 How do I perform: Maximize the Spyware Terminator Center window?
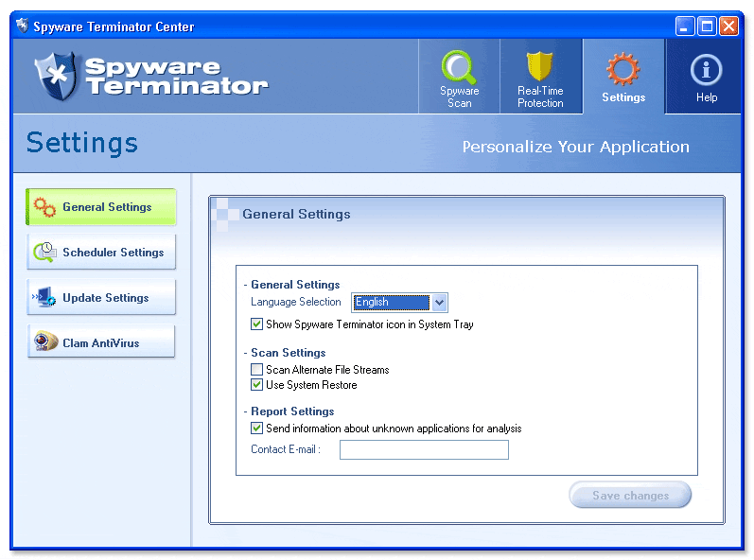tap(707, 26)
